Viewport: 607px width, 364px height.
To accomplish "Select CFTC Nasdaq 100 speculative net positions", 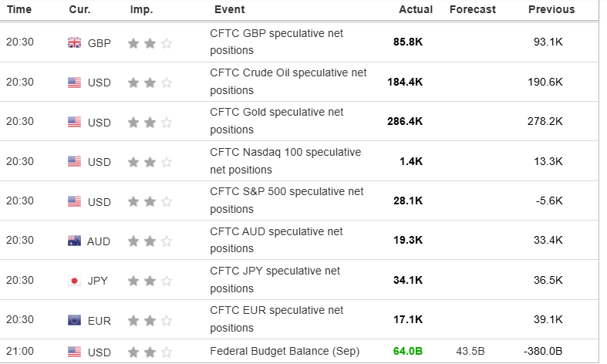I will click(285, 160).
